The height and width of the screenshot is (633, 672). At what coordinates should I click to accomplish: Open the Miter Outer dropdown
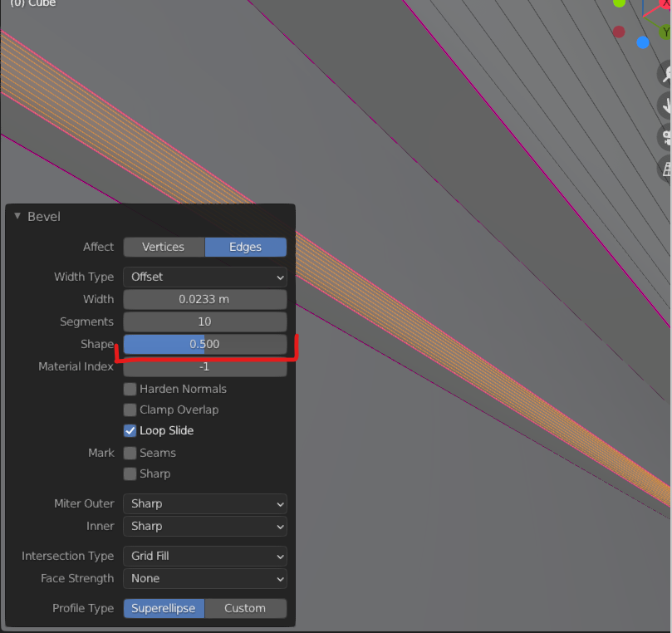[x=205, y=503]
